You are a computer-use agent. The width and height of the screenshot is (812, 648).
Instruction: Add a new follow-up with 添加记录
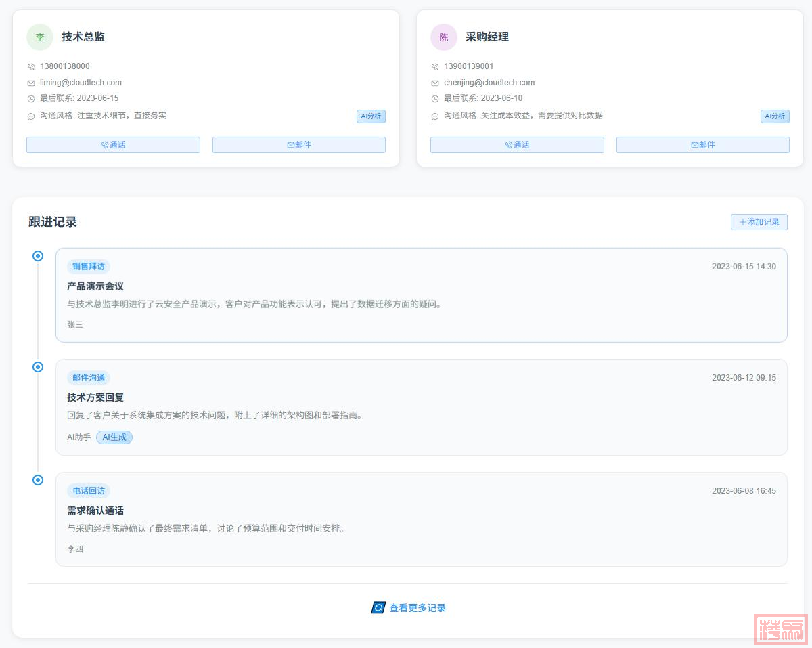tap(759, 222)
